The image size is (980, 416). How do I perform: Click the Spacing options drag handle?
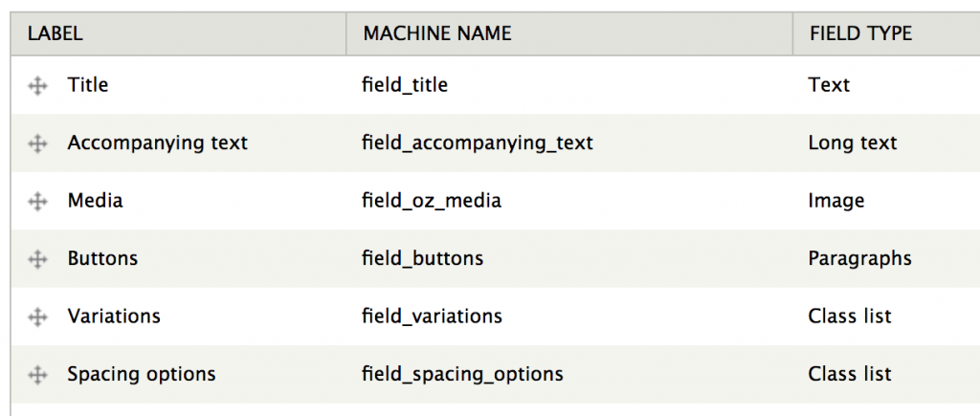tap(37, 375)
